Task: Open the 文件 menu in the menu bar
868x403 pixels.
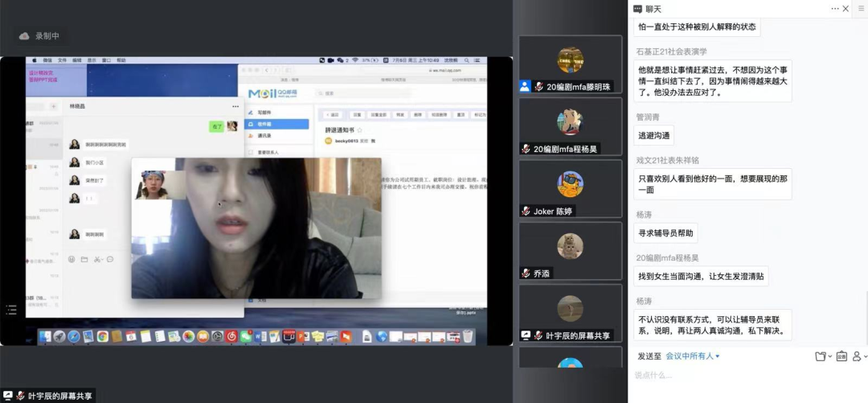Action: [x=62, y=60]
